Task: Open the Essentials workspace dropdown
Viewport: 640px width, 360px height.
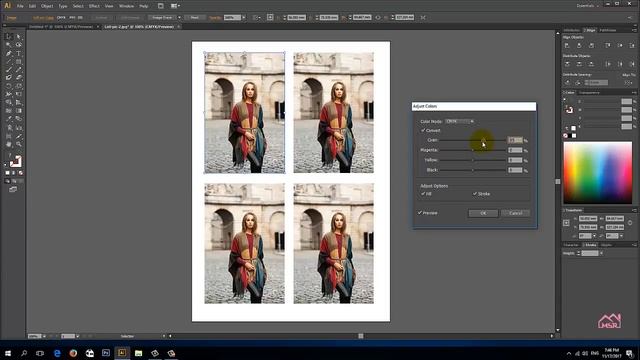Action: pyautogui.click(x=588, y=6)
